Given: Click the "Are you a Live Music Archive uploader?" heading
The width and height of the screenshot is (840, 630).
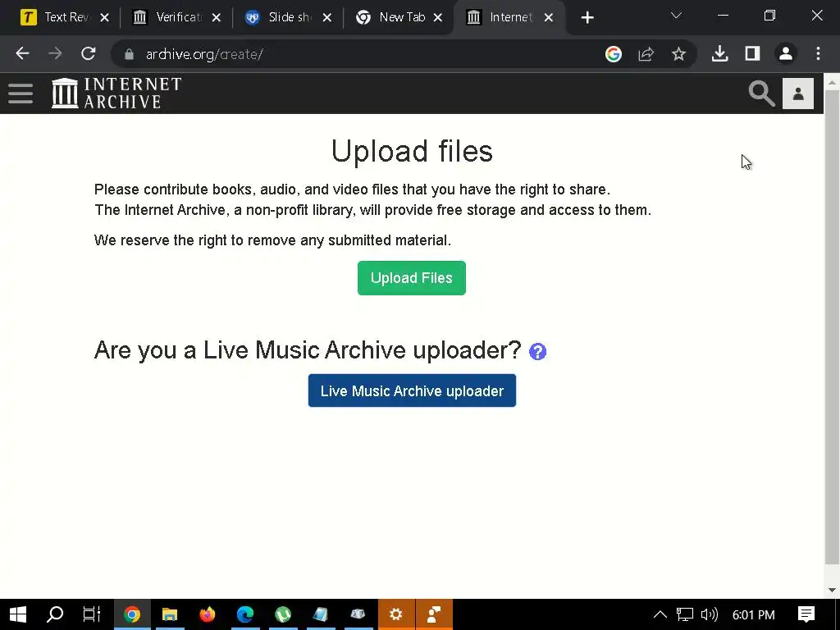Looking at the screenshot, I should (308, 350).
